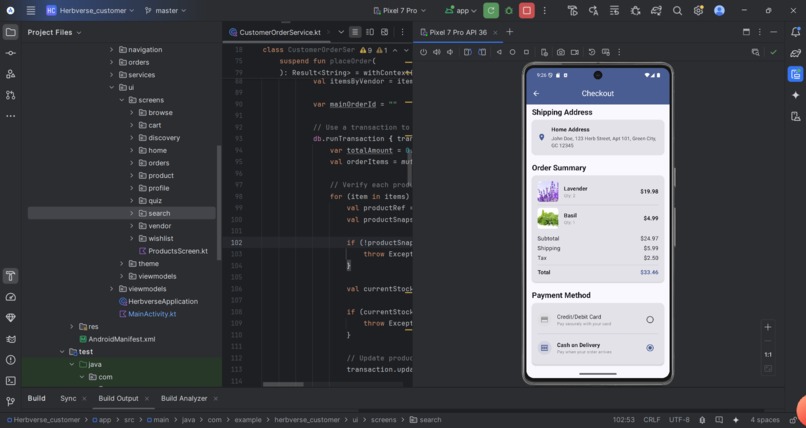Open the Pixel 7 Pro device selector
Viewport: 806px width, 428px height.
[399, 10]
